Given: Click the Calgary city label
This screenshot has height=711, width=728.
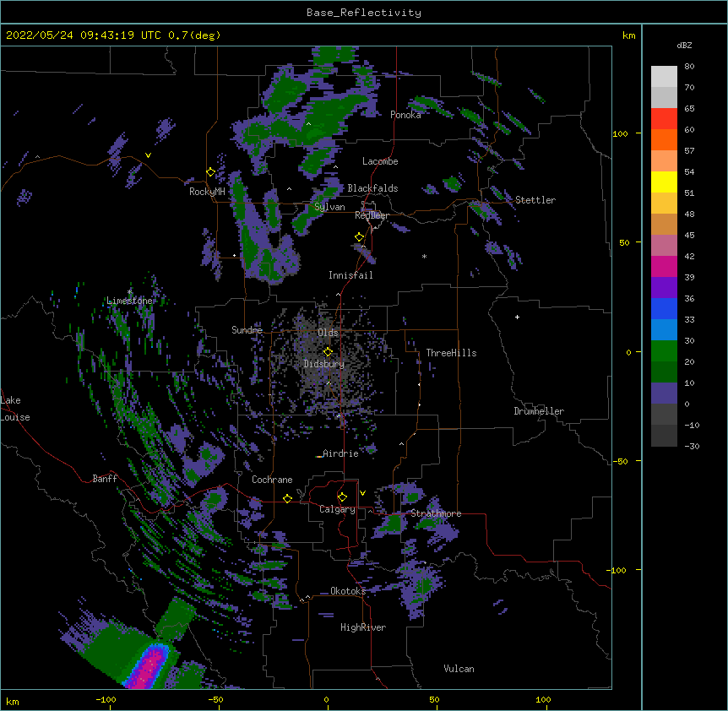Looking at the screenshot, I should click(337, 509).
